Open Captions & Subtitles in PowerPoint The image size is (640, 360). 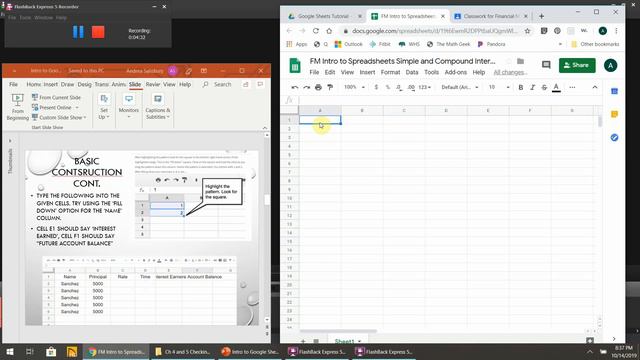point(158,107)
